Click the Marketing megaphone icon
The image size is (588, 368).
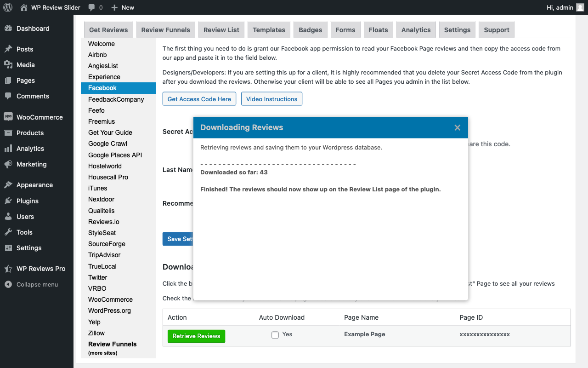[8, 164]
